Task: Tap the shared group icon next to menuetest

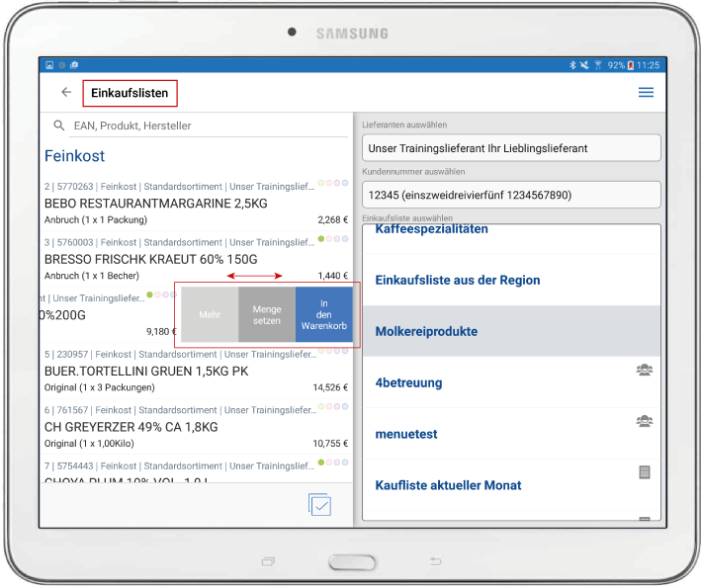Action: click(644, 421)
